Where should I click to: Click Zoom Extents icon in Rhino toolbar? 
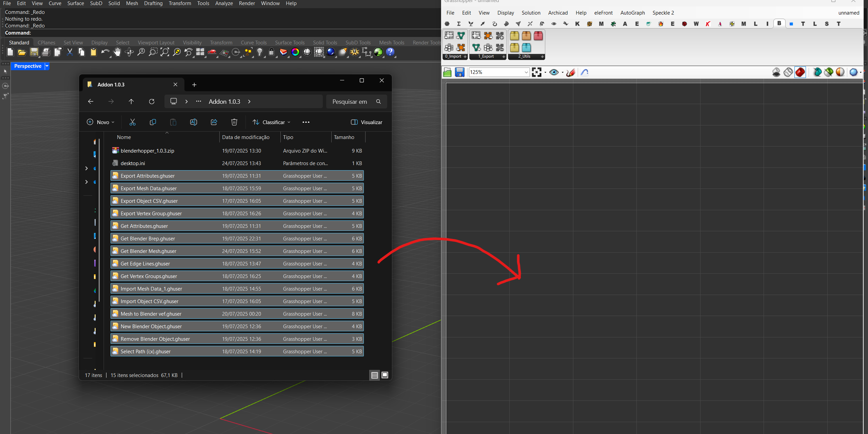165,52
